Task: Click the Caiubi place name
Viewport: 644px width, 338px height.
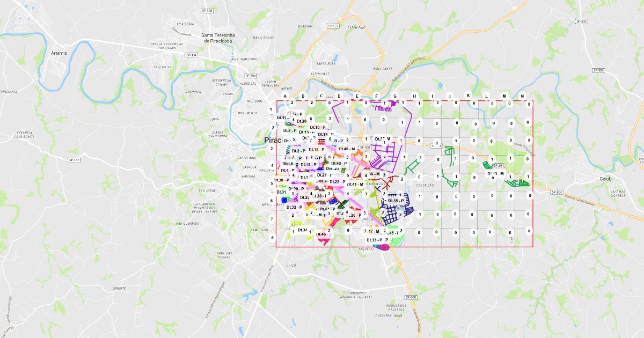Action: 606,179
